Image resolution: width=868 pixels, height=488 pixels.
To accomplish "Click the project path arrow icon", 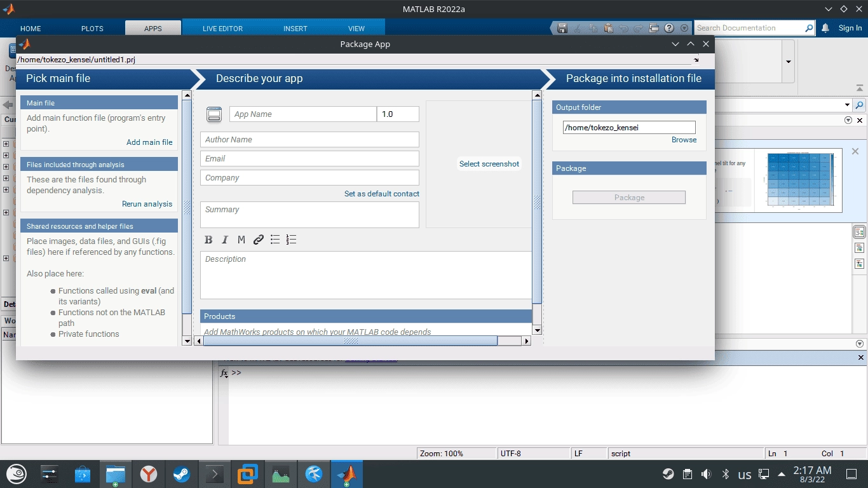I will pyautogui.click(x=696, y=60).
